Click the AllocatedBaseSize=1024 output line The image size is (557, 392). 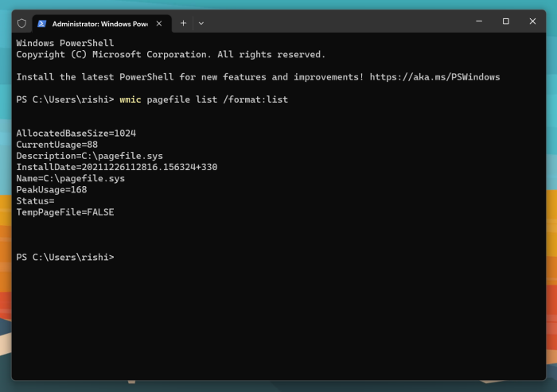click(70, 134)
